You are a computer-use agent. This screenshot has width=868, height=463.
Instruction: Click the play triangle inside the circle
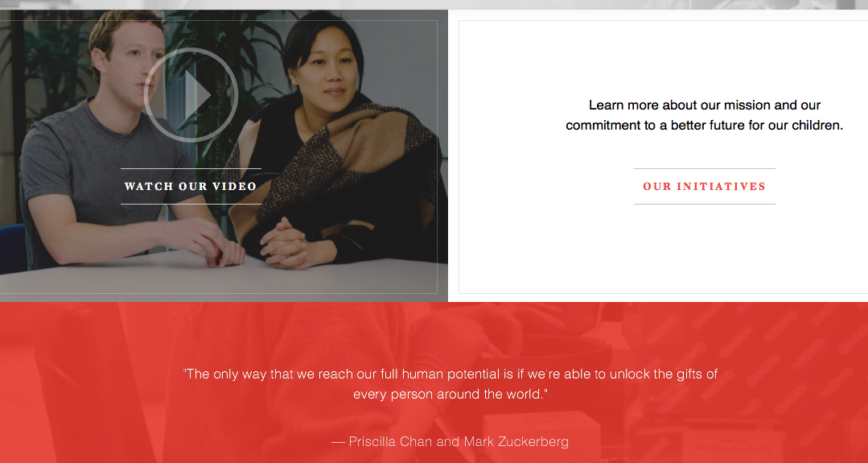click(x=197, y=95)
